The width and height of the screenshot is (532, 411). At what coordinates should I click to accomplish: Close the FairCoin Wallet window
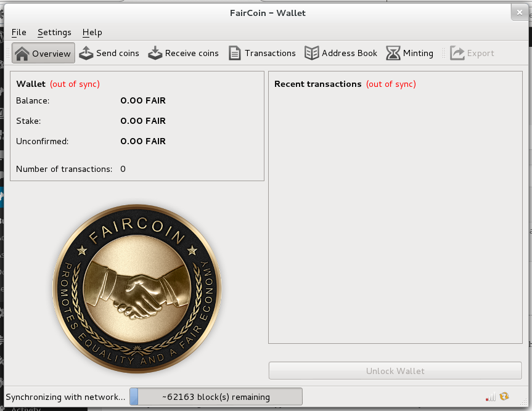click(520, 12)
